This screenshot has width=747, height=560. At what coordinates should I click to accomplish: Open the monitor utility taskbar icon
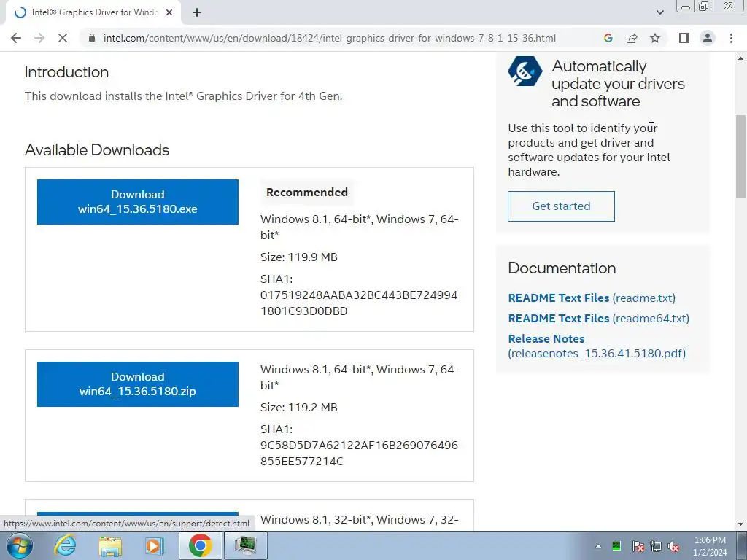coord(245,545)
